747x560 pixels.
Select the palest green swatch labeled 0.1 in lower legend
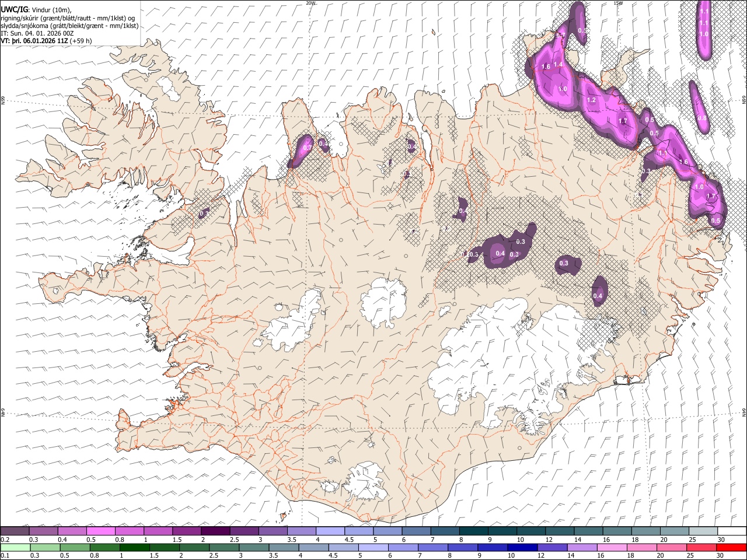15,547
